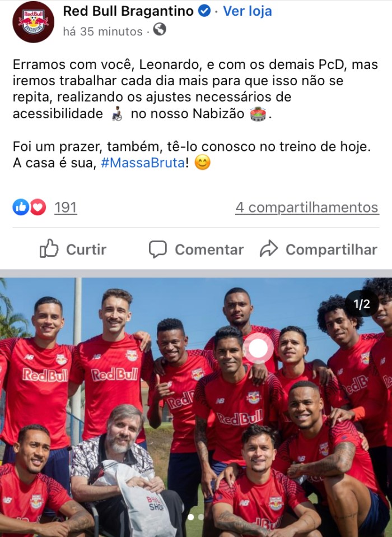Open the #MassaBruta hashtag

(143, 163)
